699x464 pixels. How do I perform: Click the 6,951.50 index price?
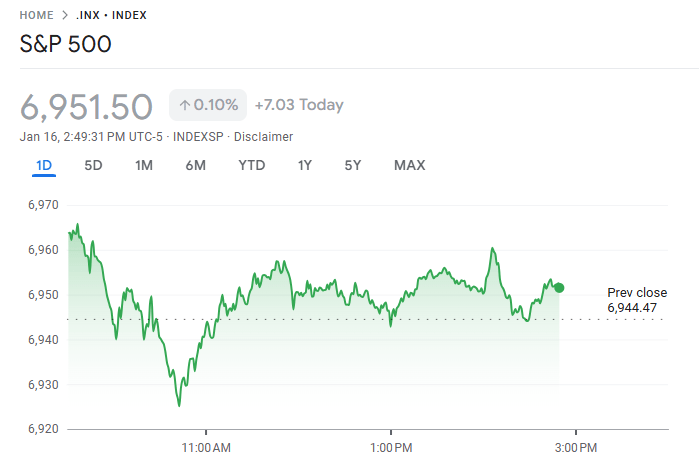pos(86,106)
